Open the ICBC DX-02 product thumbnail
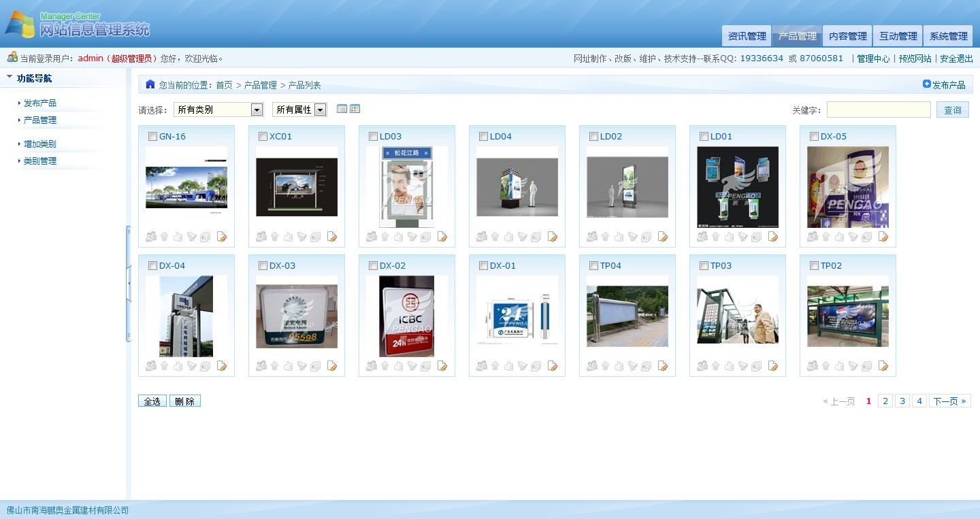 (x=407, y=316)
